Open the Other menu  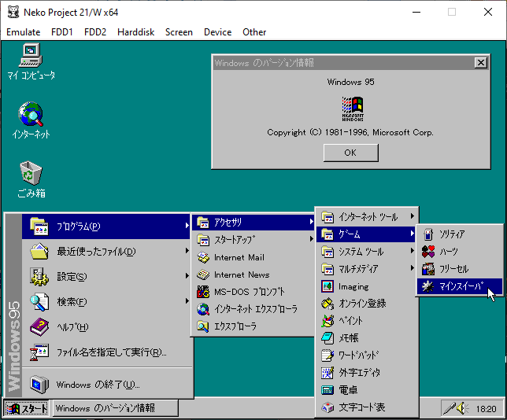coord(254,32)
